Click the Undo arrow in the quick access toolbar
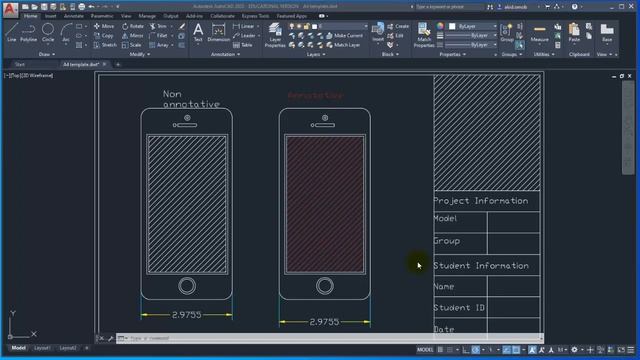Image resolution: width=640 pixels, height=360 pixels. [x=91, y=7]
